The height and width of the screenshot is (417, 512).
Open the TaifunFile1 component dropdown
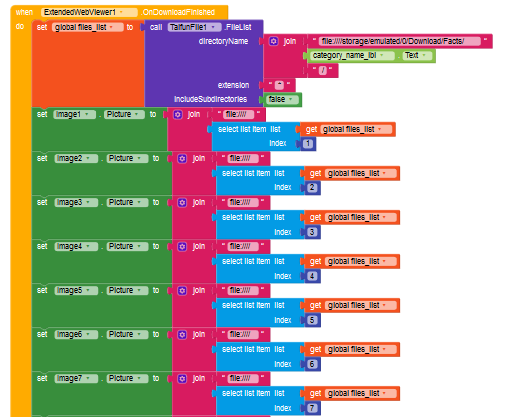click(x=194, y=27)
